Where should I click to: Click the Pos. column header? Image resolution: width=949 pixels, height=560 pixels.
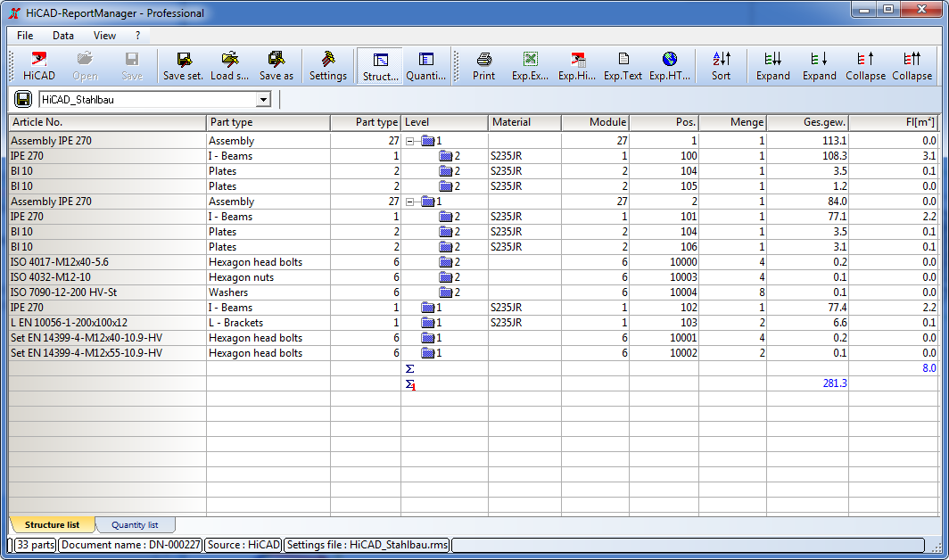click(664, 122)
